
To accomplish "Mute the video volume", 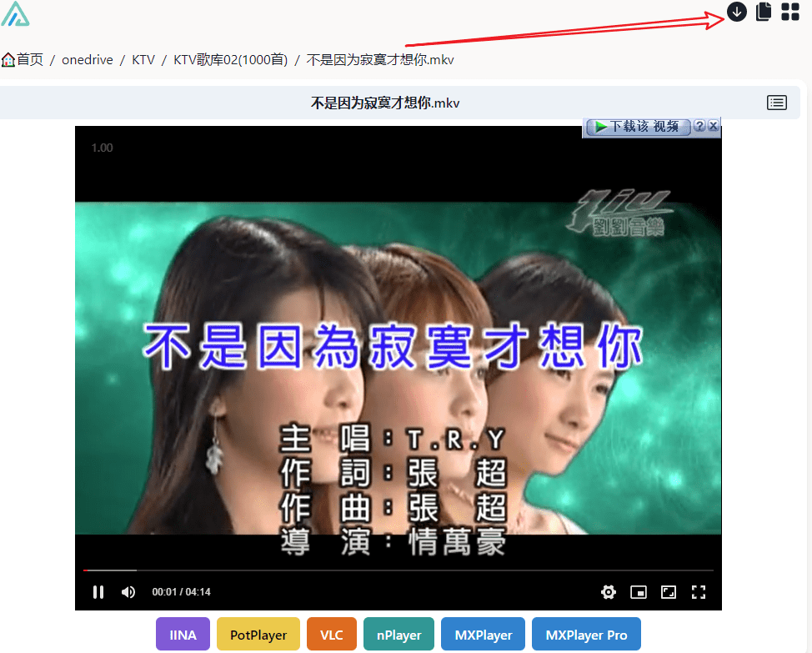I will 128,592.
